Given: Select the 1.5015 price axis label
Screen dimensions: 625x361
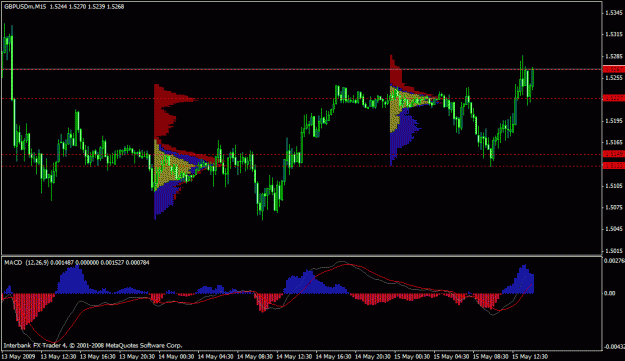Looking at the screenshot, I should pos(614,251).
